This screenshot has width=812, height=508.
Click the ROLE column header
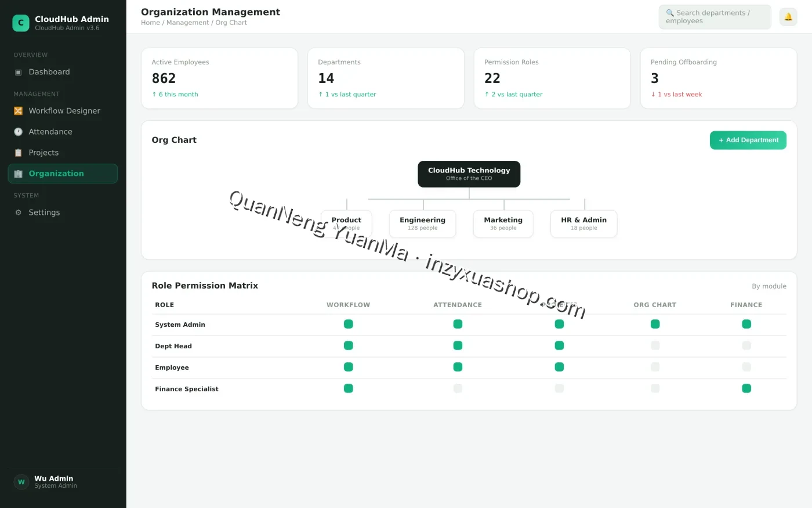[x=164, y=305]
